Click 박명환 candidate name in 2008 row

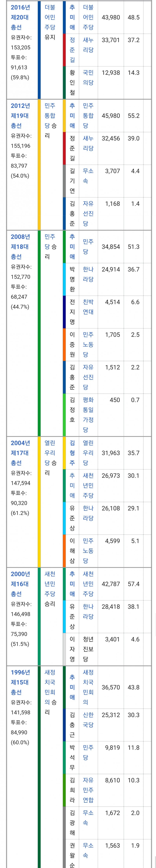pyautogui.click(x=72, y=279)
